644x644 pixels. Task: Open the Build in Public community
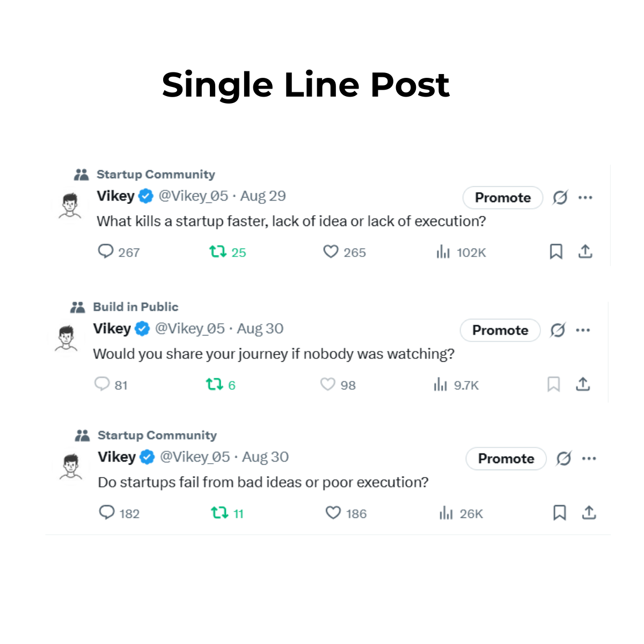pyautogui.click(x=135, y=307)
